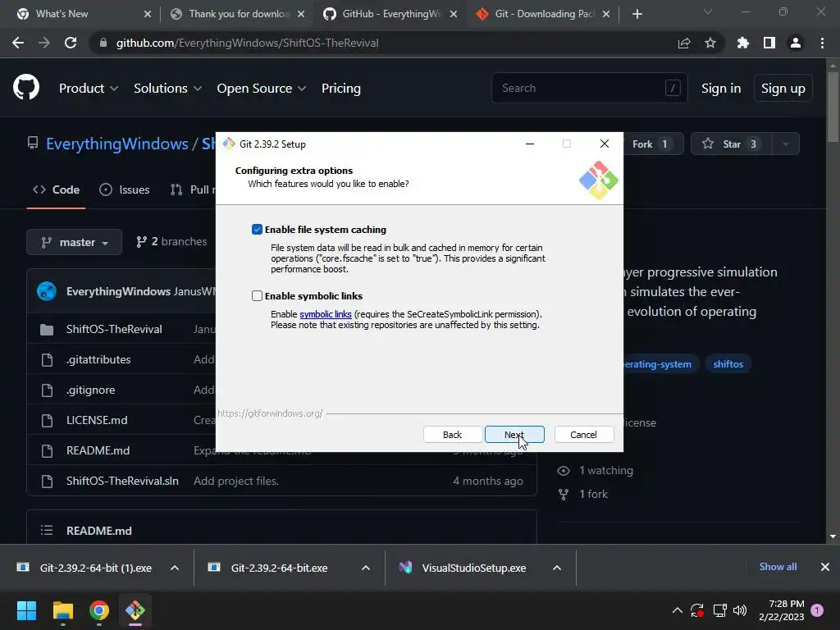Fork the repository
The height and width of the screenshot is (630, 840).
(x=652, y=144)
